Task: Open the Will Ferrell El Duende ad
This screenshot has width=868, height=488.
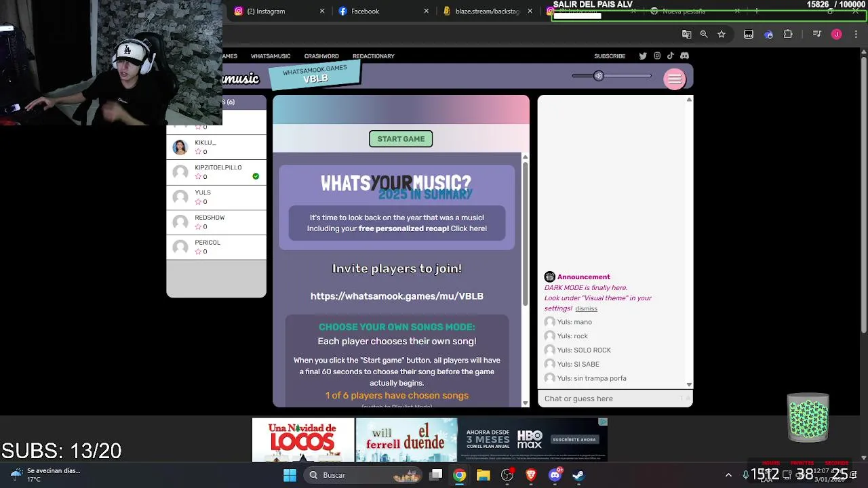Action: (x=406, y=440)
